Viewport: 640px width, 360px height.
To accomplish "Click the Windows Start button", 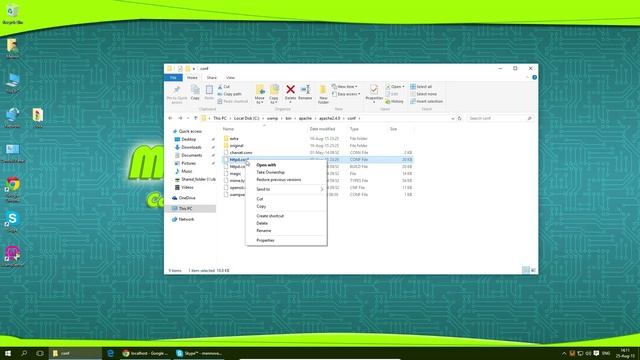I will (8, 353).
